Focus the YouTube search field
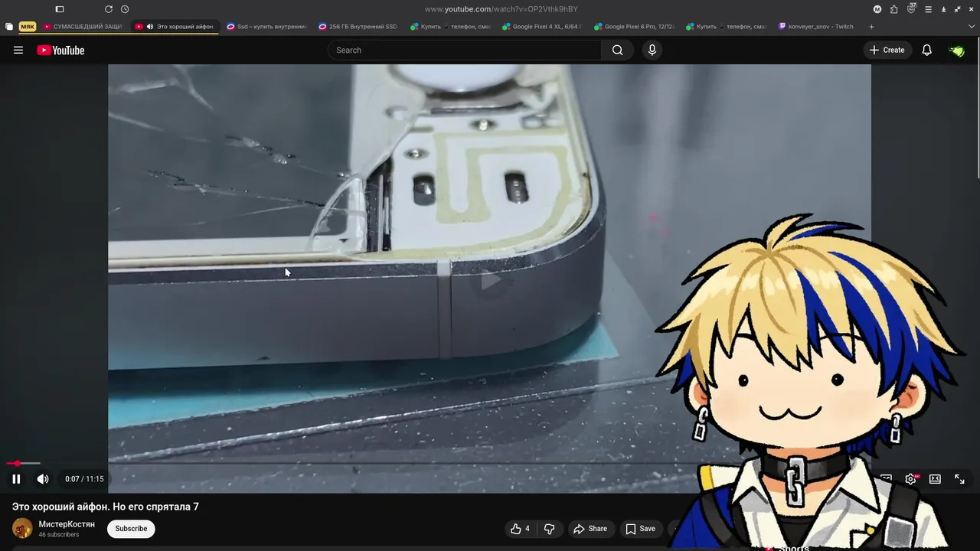This screenshot has width=980, height=551. tap(465, 50)
